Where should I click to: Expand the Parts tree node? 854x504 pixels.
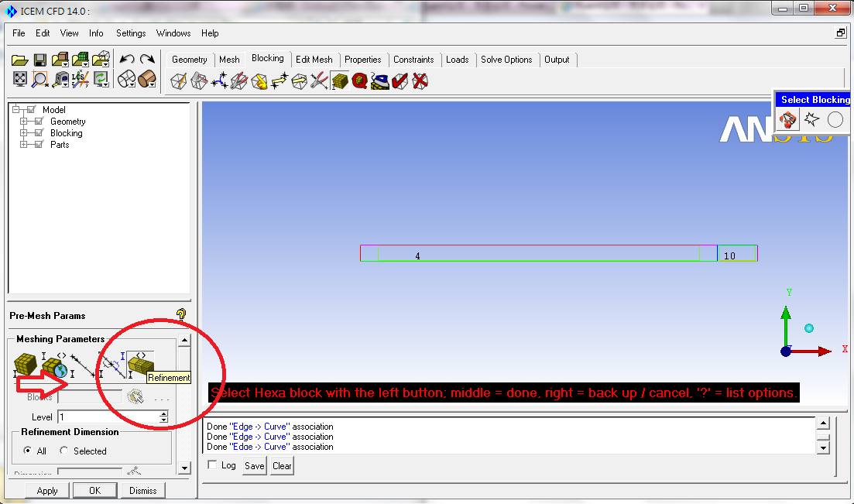[24, 145]
